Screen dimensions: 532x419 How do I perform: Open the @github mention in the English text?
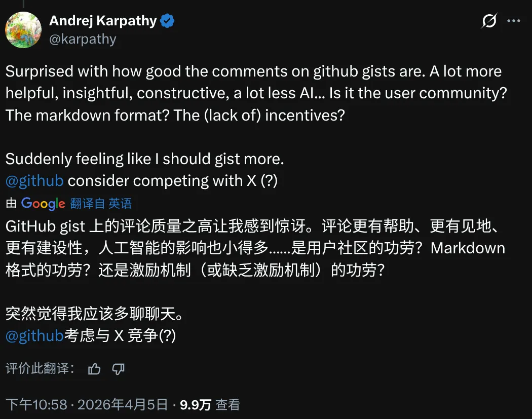tap(34, 181)
